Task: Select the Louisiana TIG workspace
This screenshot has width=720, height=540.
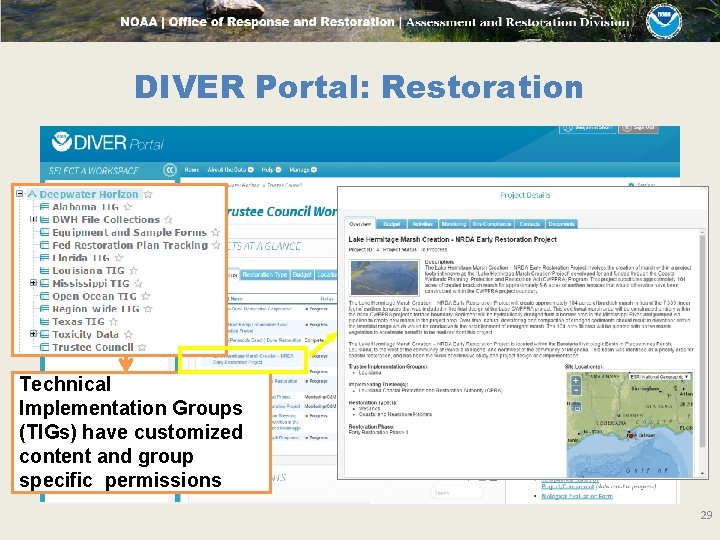Action: click(88, 270)
